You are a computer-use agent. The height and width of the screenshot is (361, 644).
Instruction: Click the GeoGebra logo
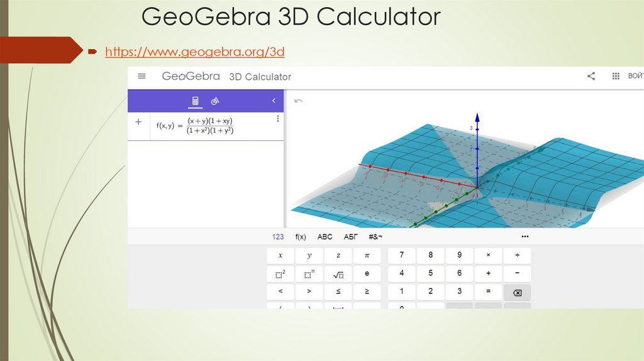point(191,76)
